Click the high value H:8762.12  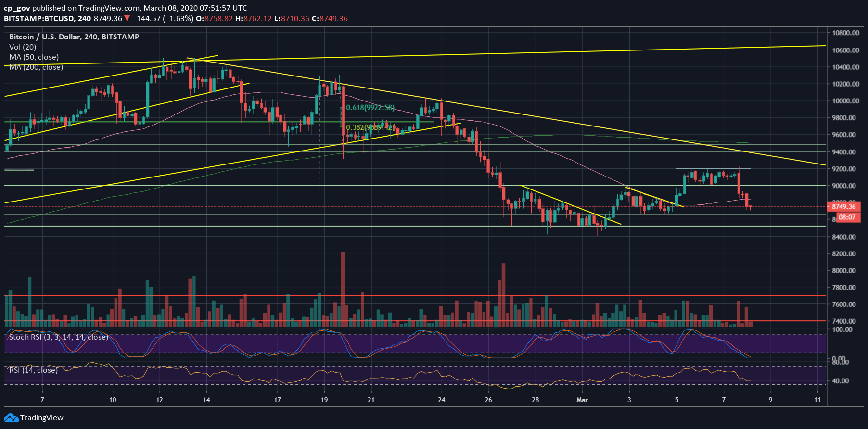254,18
